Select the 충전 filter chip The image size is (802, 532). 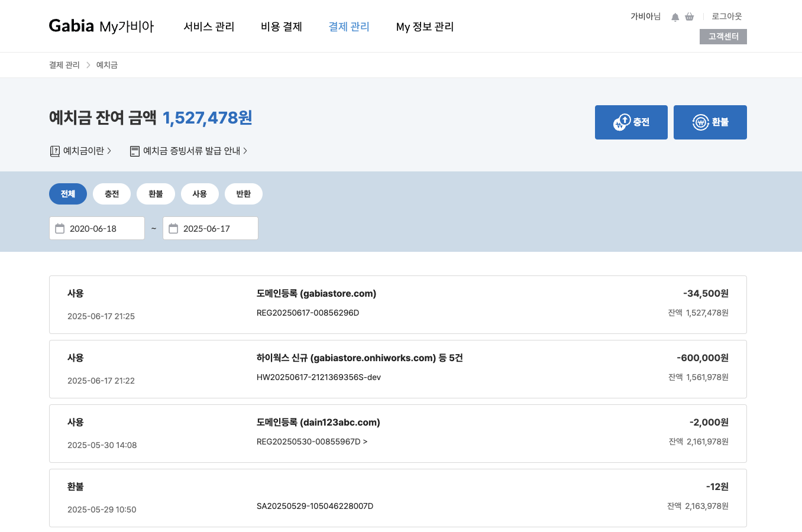(112, 193)
